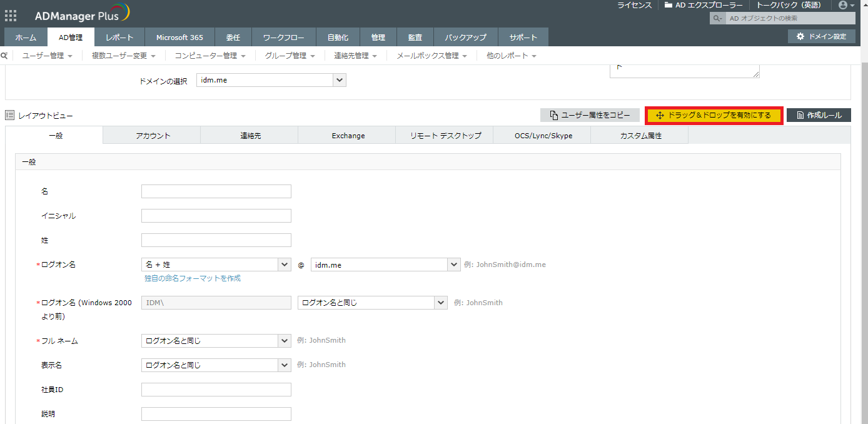Click the AD エクスプローラー folder icon
This screenshot has width=868, height=424.
[668, 5]
